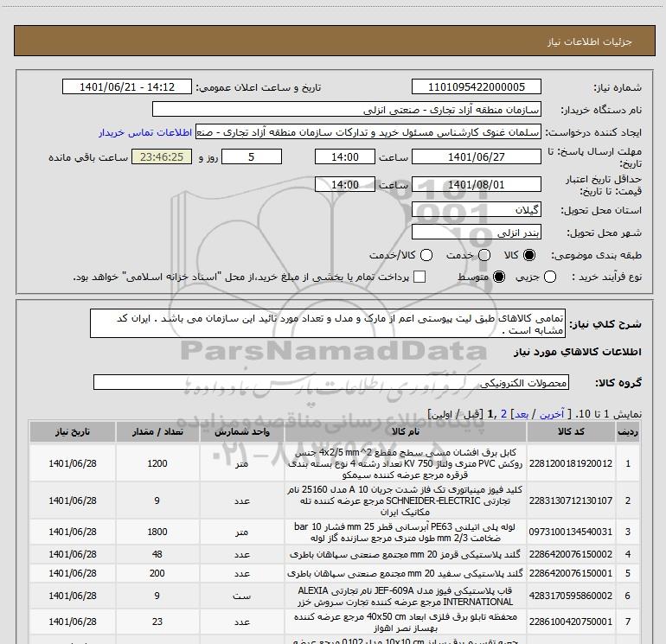
Task: Click response deadline time 14:00 field
Action: click(x=345, y=156)
